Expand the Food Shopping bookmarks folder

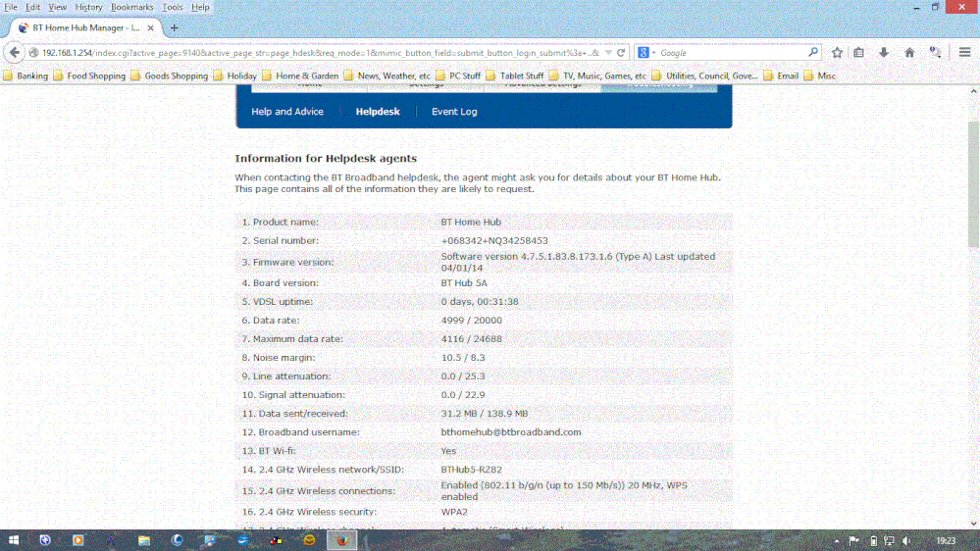[x=89, y=75]
